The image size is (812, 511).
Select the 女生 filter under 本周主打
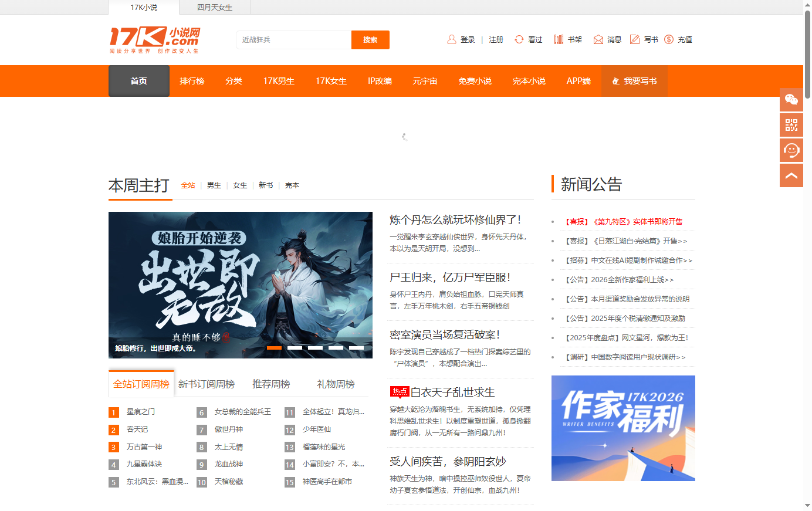point(240,185)
